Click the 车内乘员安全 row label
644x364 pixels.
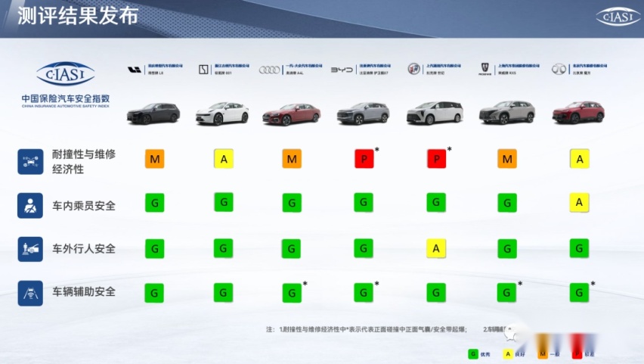coord(84,206)
